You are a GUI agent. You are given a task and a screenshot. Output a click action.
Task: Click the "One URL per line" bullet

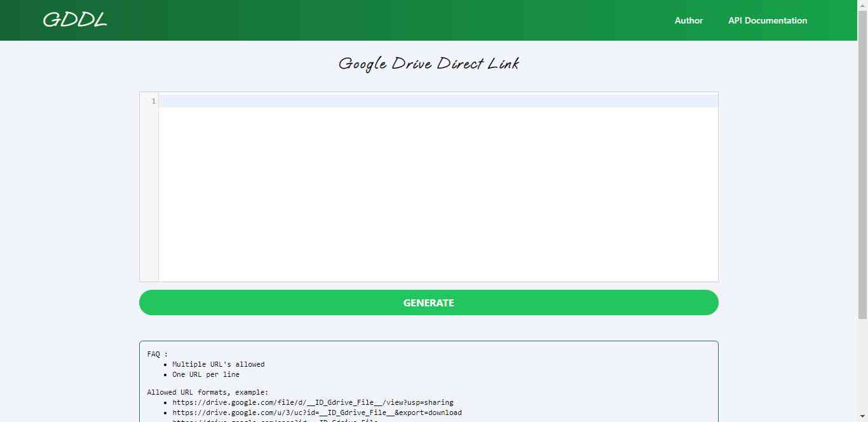coord(205,374)
